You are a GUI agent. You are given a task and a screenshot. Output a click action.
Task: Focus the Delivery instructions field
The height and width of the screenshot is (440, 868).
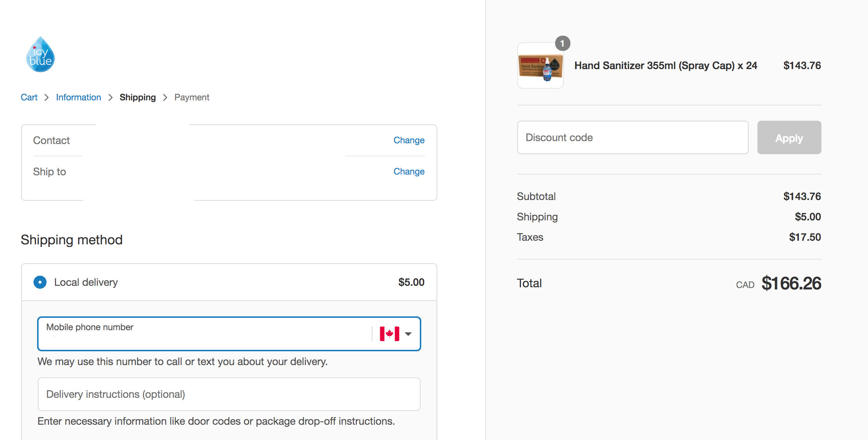pos(229,394)
